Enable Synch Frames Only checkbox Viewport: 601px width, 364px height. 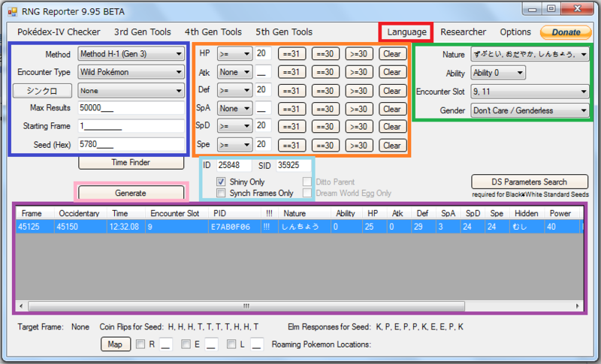[221, 193]
